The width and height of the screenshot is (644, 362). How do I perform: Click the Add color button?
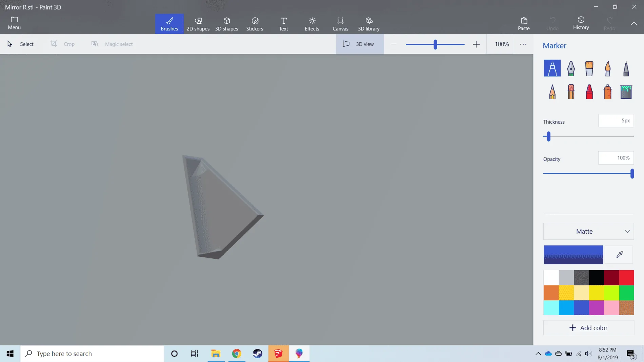coord(588,328)
